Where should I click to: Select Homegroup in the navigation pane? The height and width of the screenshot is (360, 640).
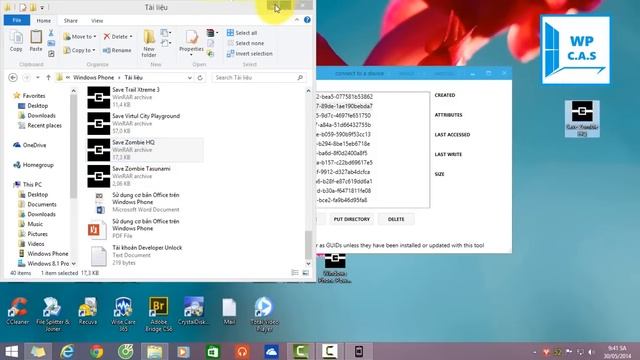click(x=33, y=165)
